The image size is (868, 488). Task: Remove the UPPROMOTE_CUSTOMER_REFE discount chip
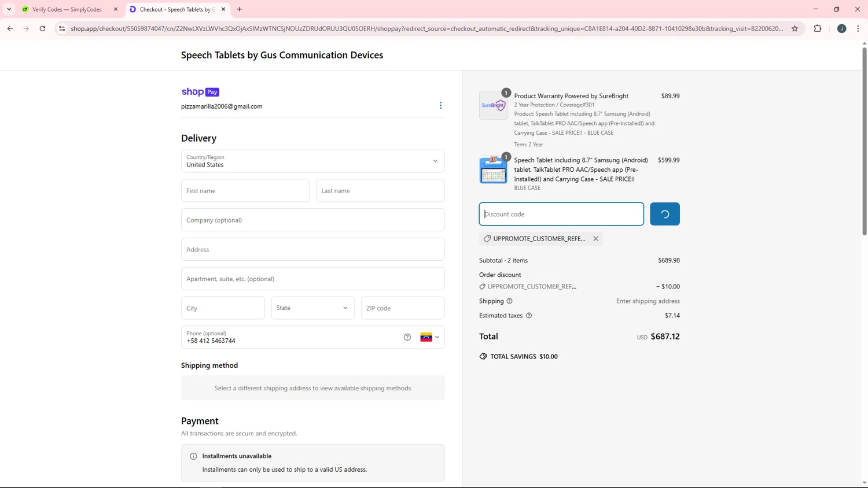(595, 239)
